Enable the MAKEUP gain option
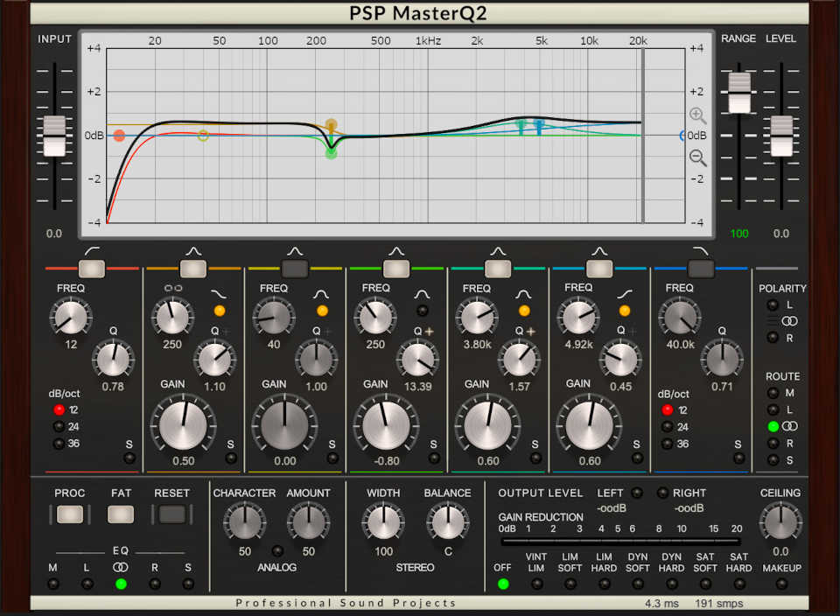The width and height of the screenshot is (840, 616). click(x=781, y=583)
